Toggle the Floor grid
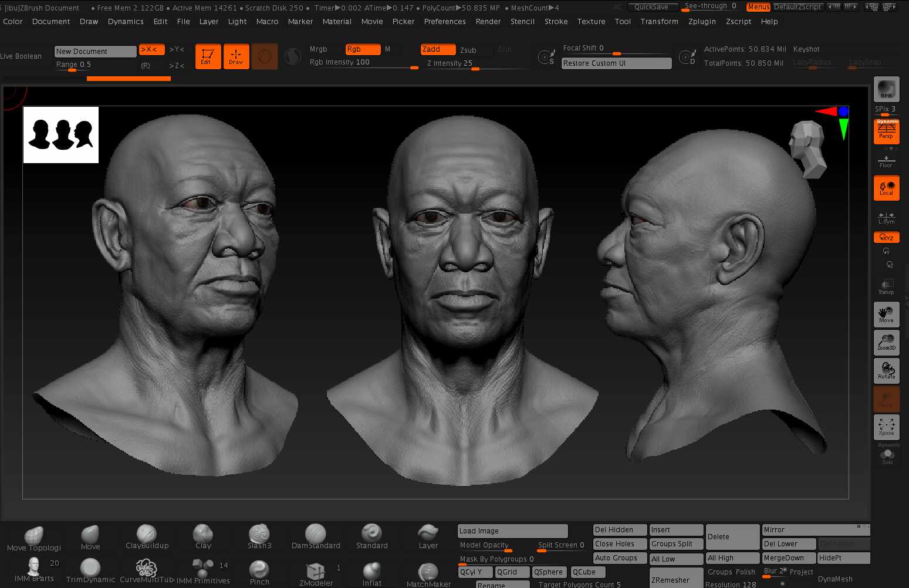The height and width of the screenshot is (588, 909). [x=886, y=160]
